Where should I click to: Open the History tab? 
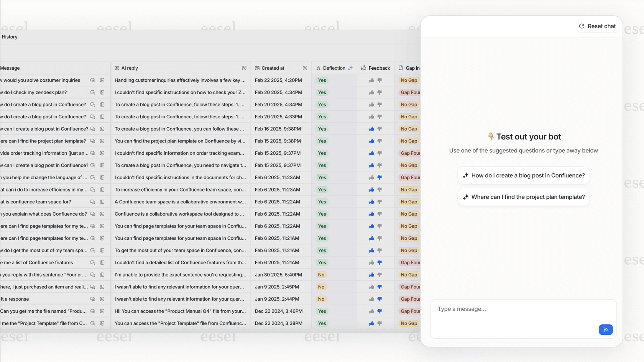click(x=9, y=37)
